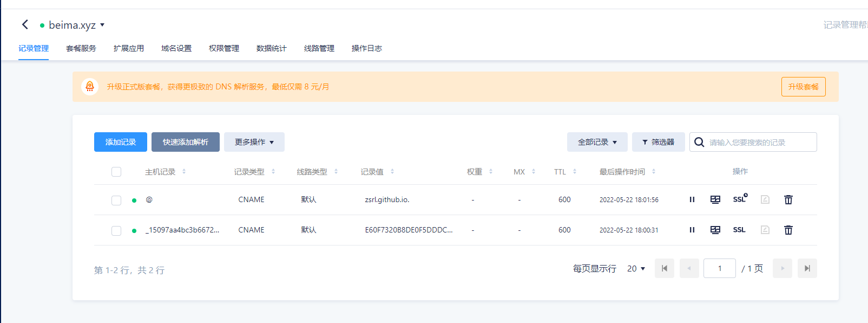Open the beima.xyz domain dropdown
This screenshot has width=868, height=323.
pyautogui.click(x=102, y=25)
